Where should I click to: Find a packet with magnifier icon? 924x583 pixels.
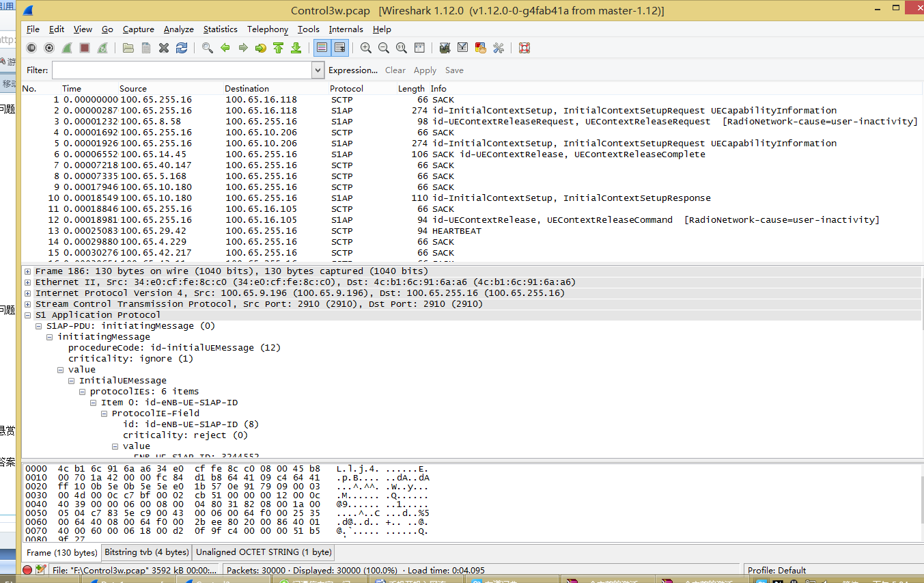208,48
